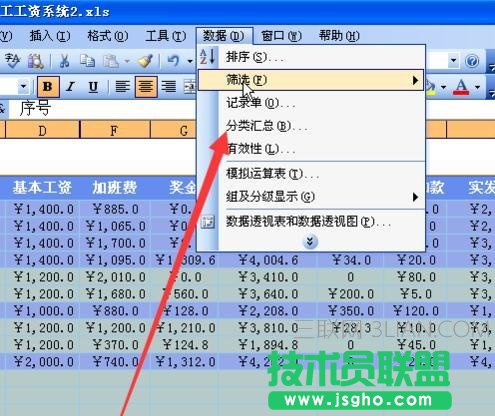Image resolution: width=495 pixels, height=416 pixels.
Task: Expand the 组及分级显示 submenu arrow
Action: [x=415, y=197]
